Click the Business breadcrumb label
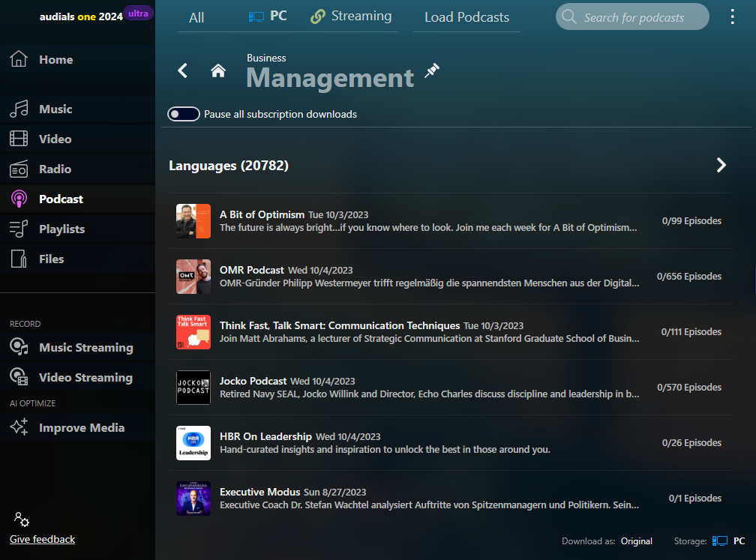This screenshot has height=560, width=756. pos(266,58)
